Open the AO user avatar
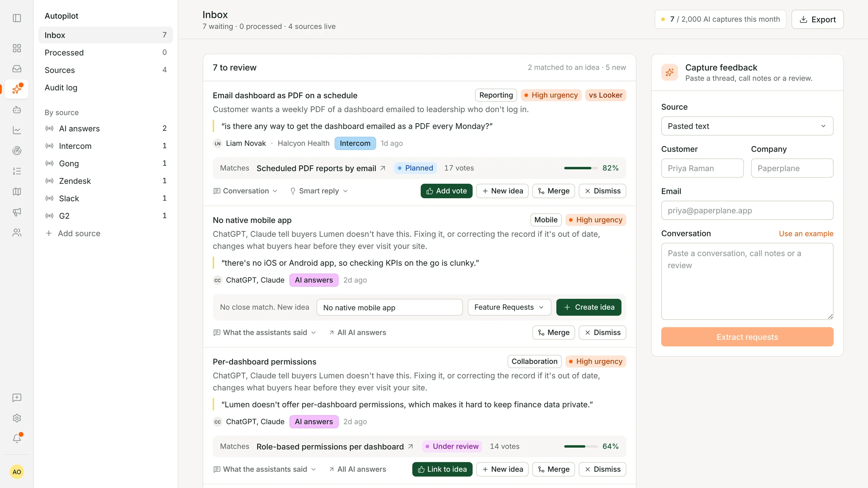Image resolution: width=868 pixels, height=488 pixels. 17,471
